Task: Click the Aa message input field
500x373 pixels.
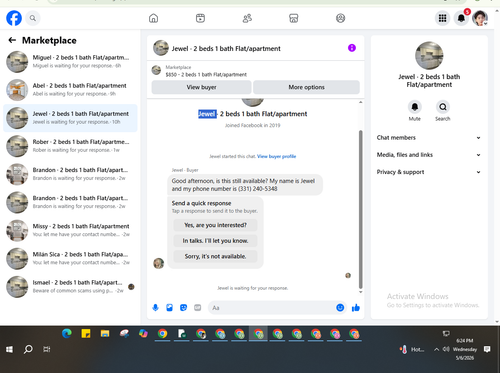Action: pos(272,308)
